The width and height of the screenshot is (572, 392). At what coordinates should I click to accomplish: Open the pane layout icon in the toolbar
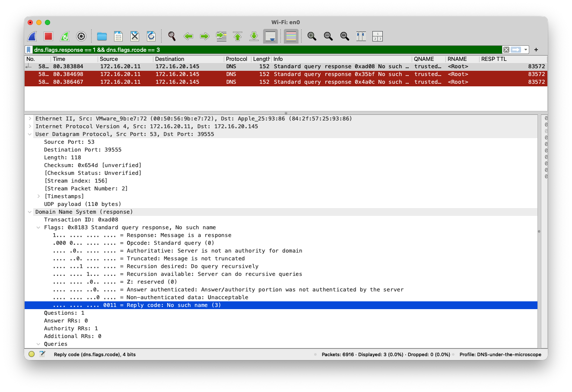[378, 36]
